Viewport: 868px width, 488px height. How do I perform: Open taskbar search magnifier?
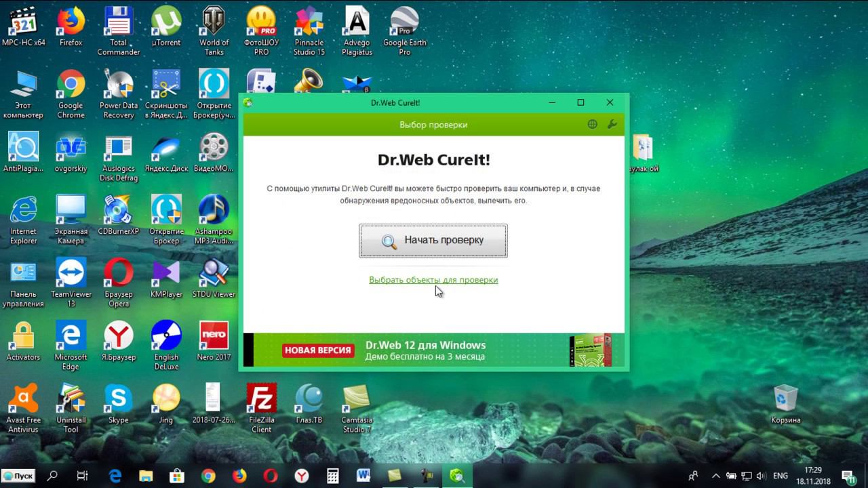click(52, 476)
